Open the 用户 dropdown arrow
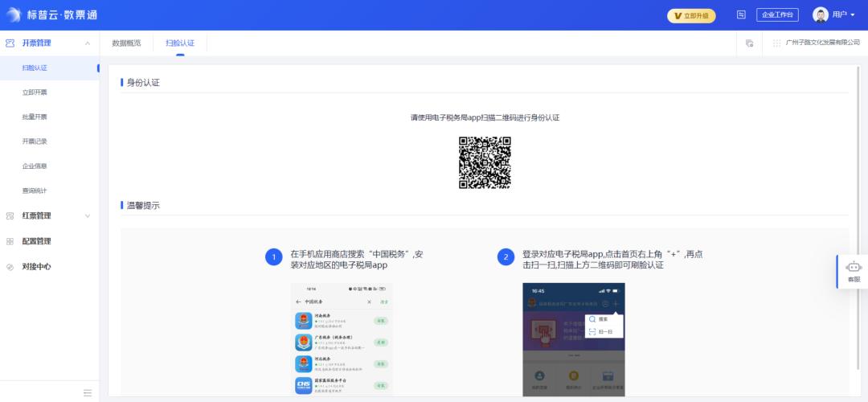Image resolution: width=868 pixels, height=402 pixels. click(x=853, y=15)
